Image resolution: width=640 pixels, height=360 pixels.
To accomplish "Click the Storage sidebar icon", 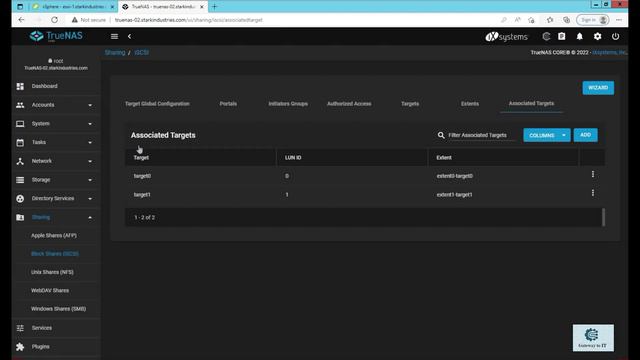I will point(20,180).
